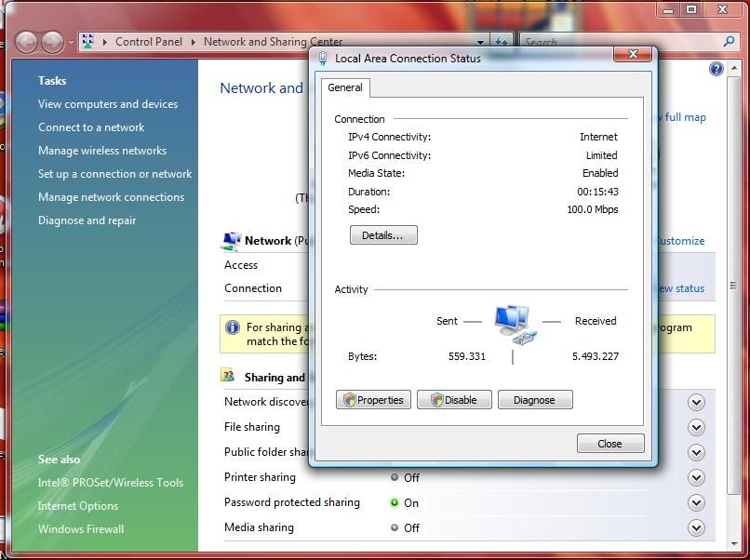Click the sent bytes value 559.331

click(x=467, y=356)
